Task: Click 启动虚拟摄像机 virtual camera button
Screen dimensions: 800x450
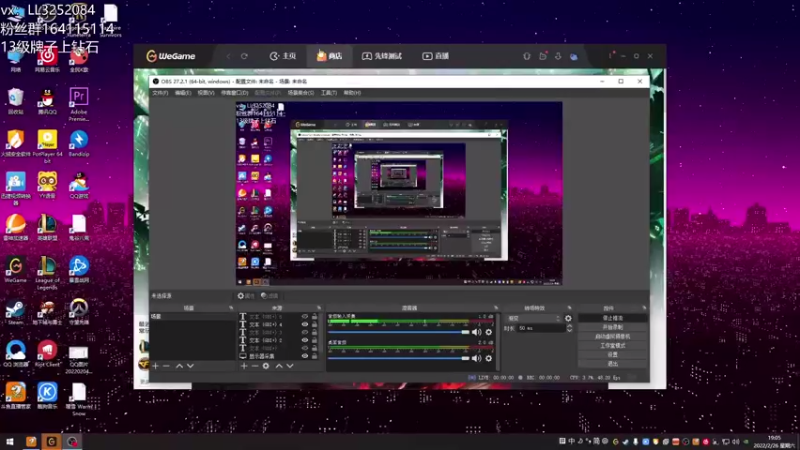Action: pos(613,337)
